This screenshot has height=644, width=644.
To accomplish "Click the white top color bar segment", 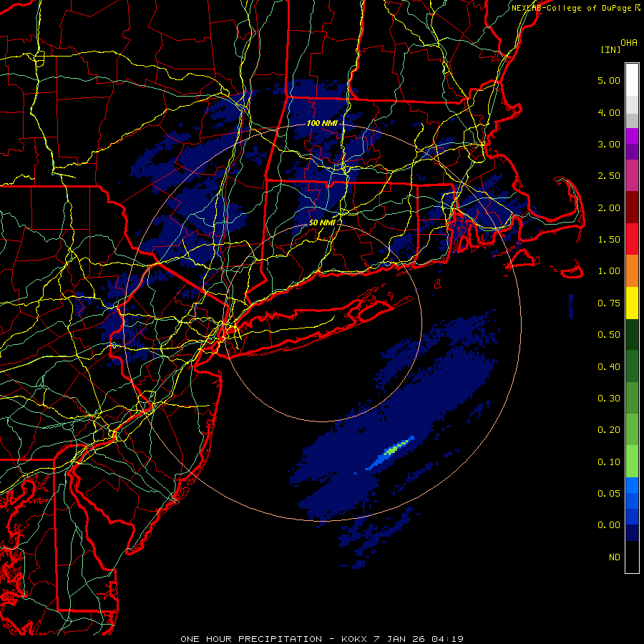I will [x=632, y=79].
